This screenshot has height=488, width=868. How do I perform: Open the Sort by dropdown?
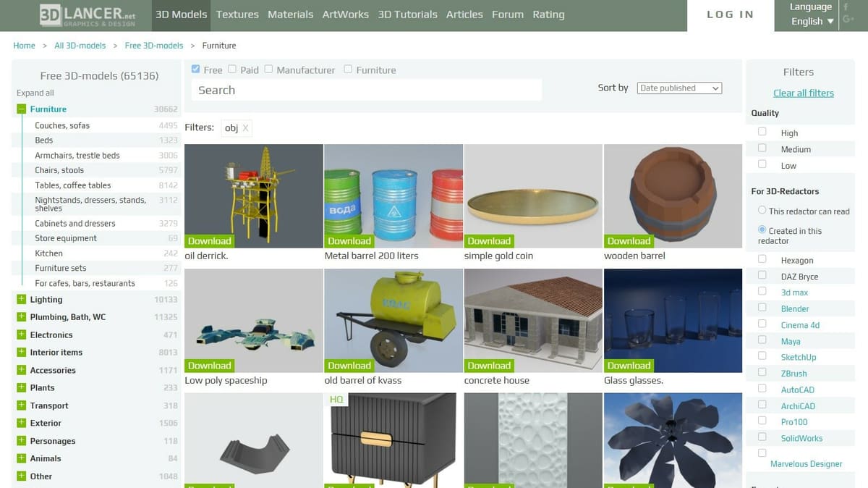pyautogui.click(x=679, y=88)
